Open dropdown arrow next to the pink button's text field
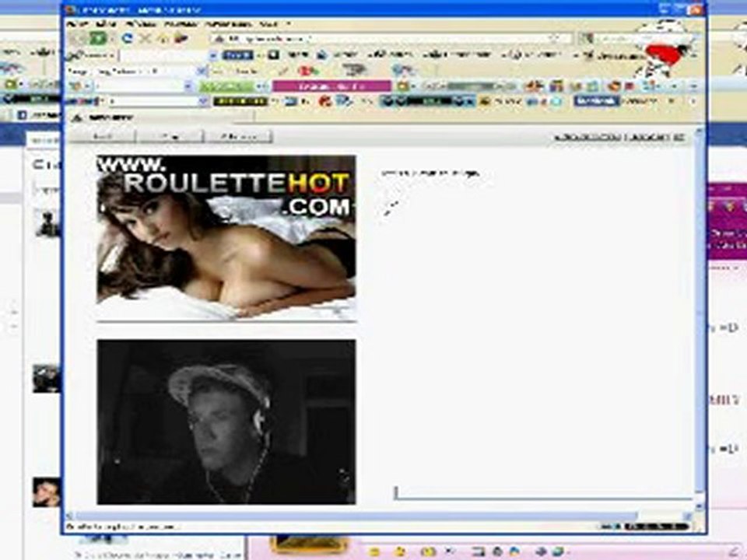This screenshot has height=560, width=747. (x=188, y=86)
